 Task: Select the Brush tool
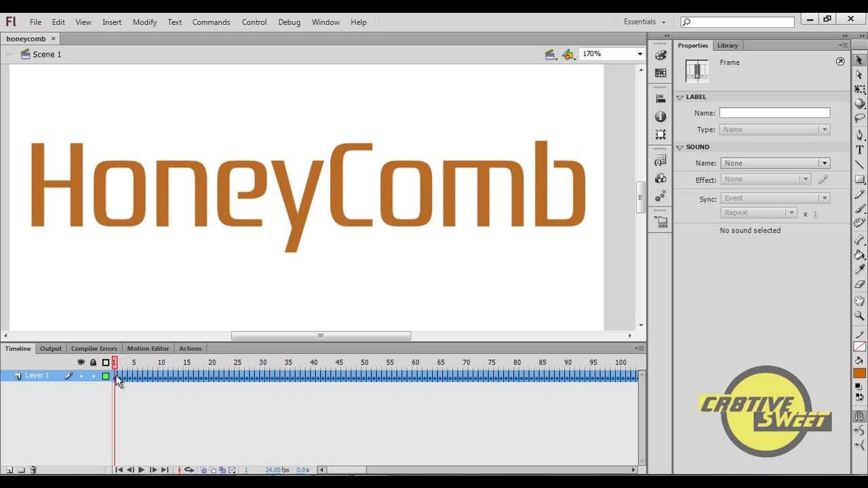tap(859, 209)
